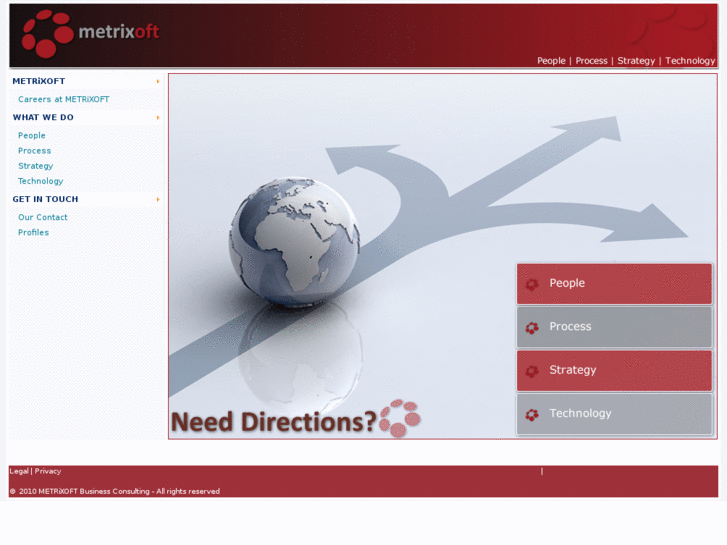Open People in the top header navigation
Image resolution: width=727 pixels, height=545 pixels.
(551, 61)
